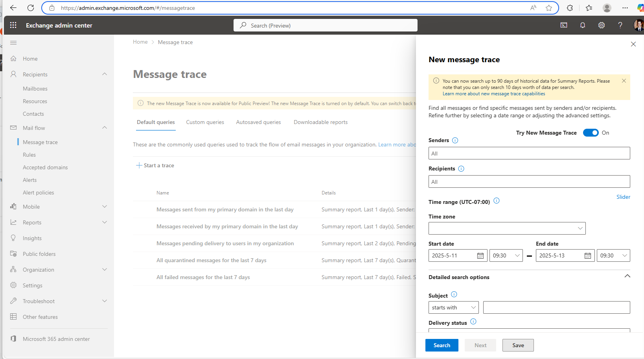Open the Time zone dropdown

click(507, 228)
